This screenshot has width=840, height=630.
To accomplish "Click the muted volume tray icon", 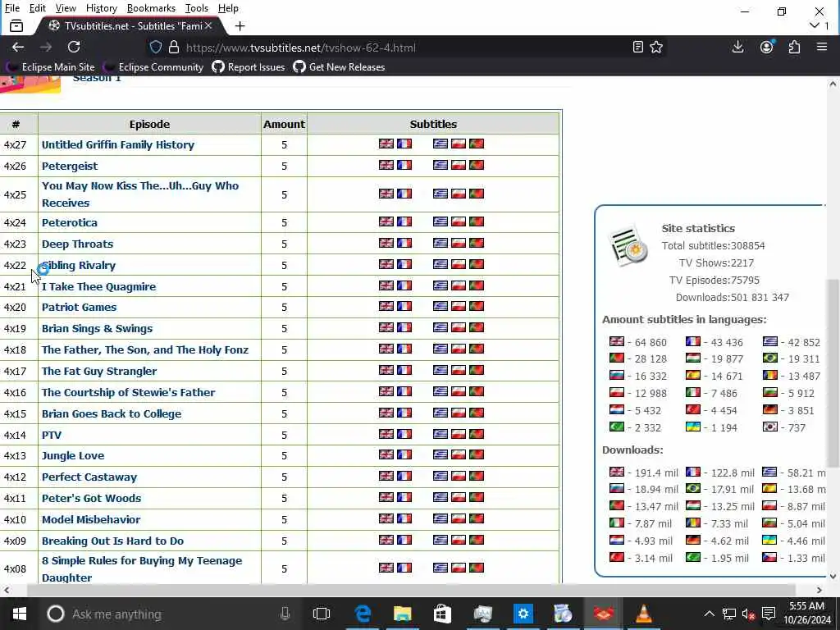I will [x=748, y=614].
